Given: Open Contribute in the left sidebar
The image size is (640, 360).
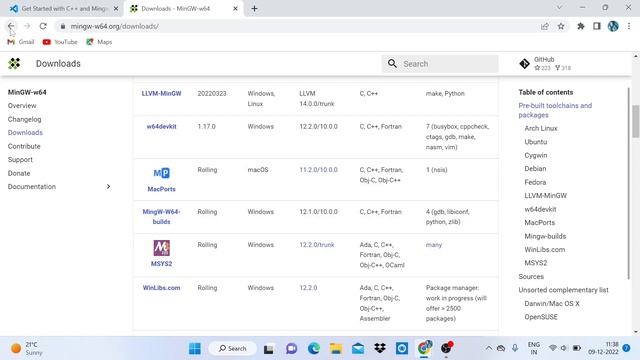Looking at the screenshot, I should click(x=24, y=146).
